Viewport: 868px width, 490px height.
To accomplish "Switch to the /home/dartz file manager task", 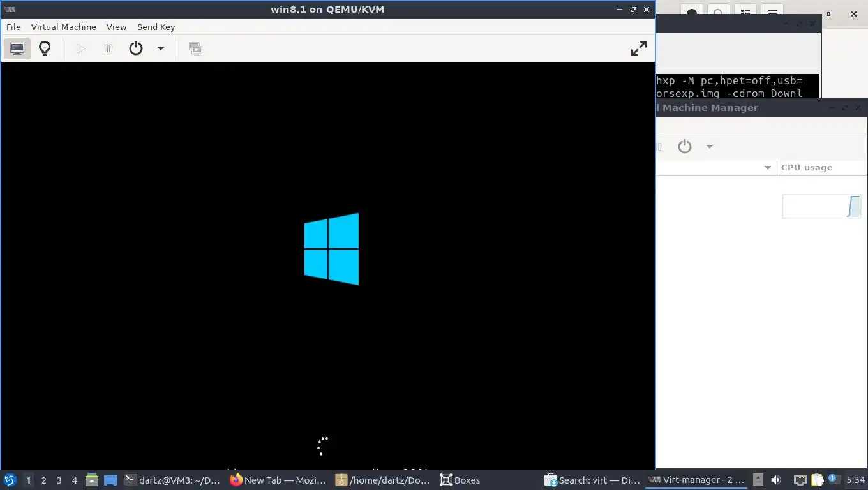I will click(384, 480).
